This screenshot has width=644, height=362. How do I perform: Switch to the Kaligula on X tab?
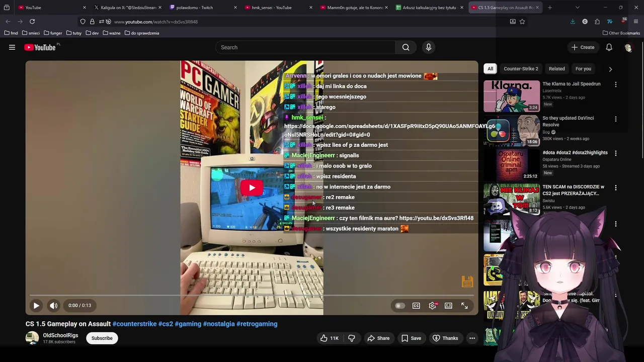pos(127,8)
